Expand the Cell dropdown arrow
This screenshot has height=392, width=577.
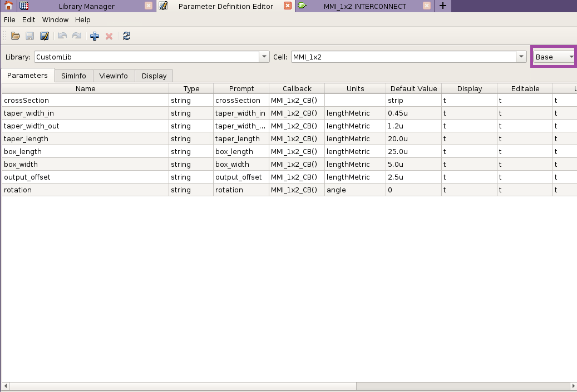pyautogui.click(x=521, y=57)
